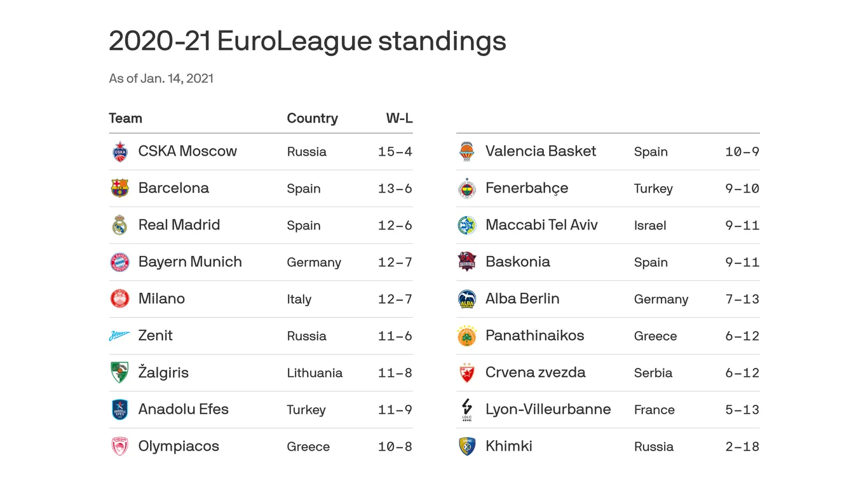Click the CSKA Moscow team logo
Image resolution: width=868 pixels, height=488 pixels.
tap(119, 152)
